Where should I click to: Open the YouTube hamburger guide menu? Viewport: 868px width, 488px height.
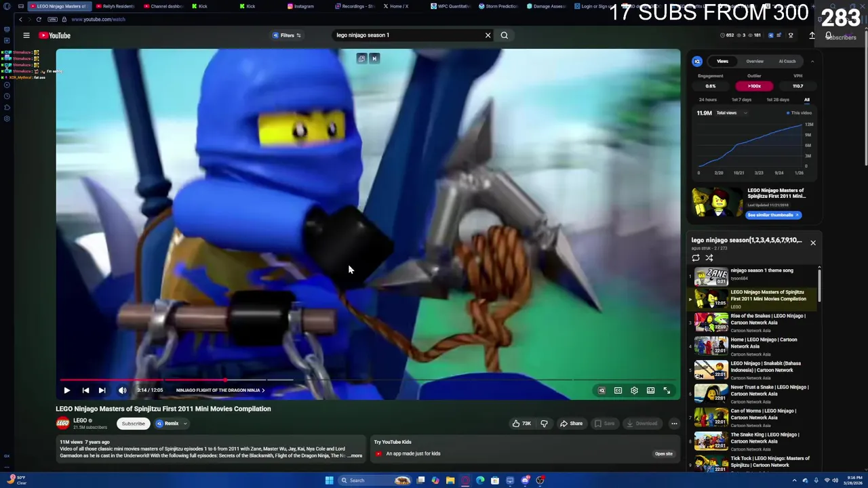[26, 35]
